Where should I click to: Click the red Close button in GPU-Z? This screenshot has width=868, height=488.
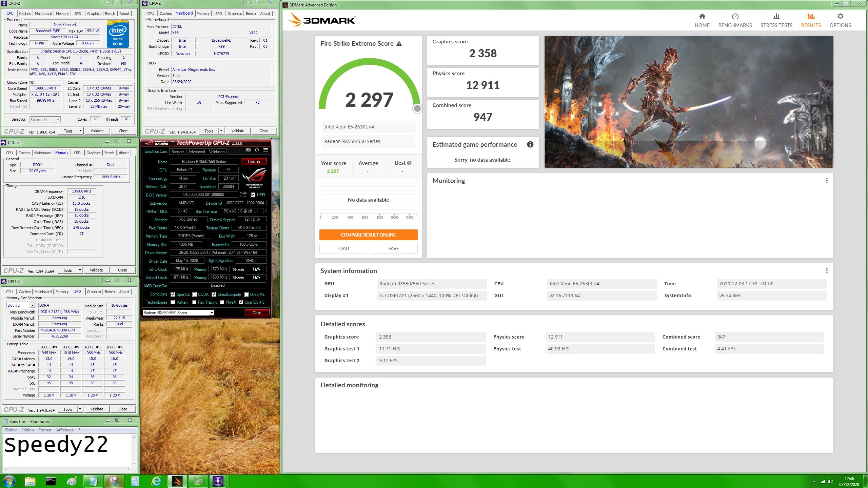(257, 313)
